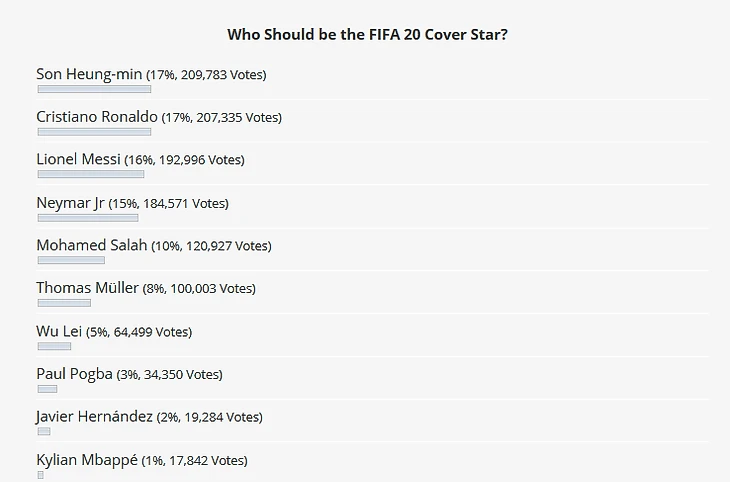Click Son Heung-min's 17% result bar
Screen dimensions: 730x482
coord(94,89)
